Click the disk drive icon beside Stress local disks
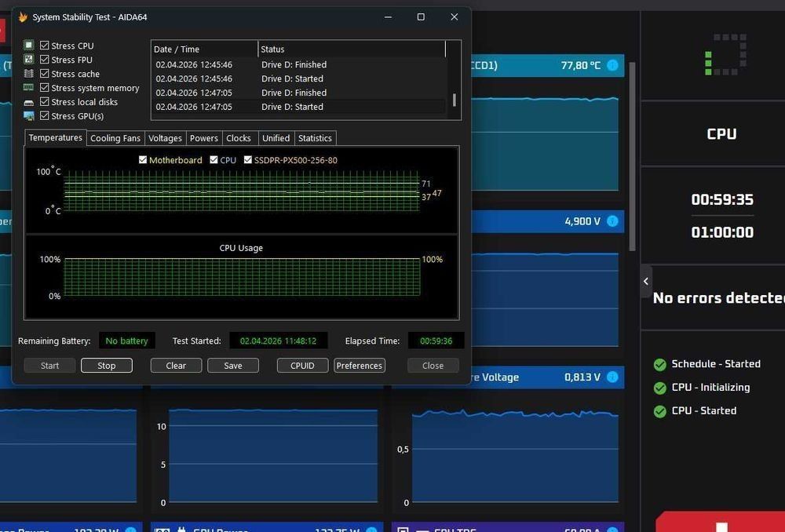Screen dimensions: 785x532 (x=29, y=102)
